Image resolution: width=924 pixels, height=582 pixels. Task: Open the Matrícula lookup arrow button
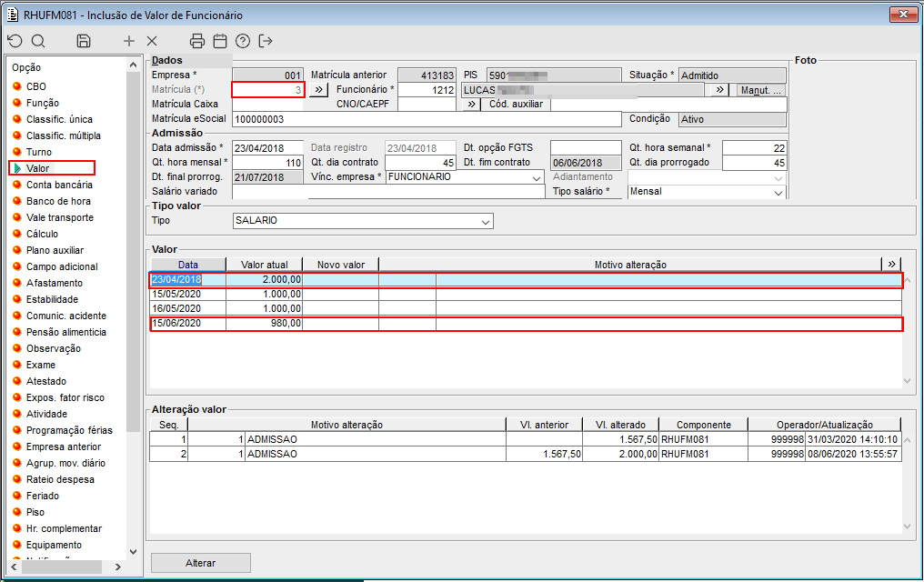(318, 89)
